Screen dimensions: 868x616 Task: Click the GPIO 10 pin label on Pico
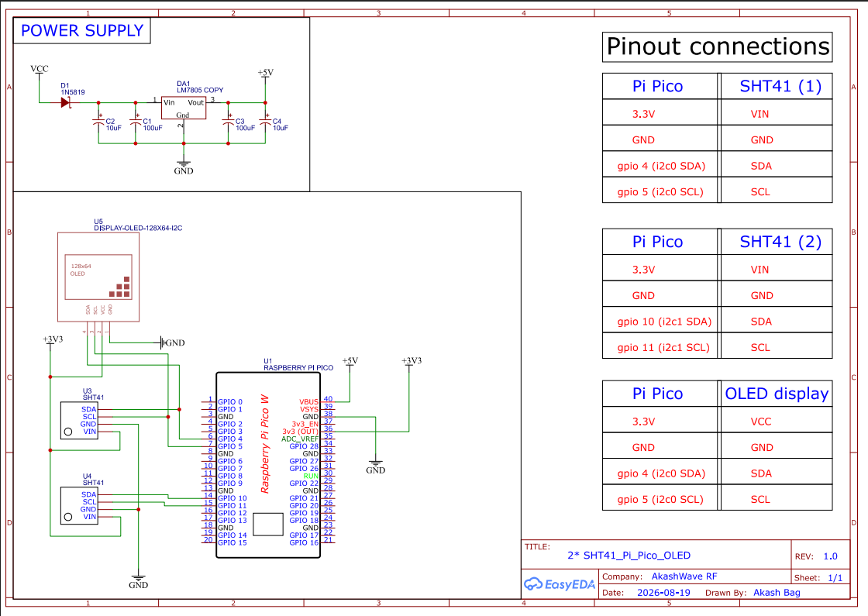[x=232, y=498]
